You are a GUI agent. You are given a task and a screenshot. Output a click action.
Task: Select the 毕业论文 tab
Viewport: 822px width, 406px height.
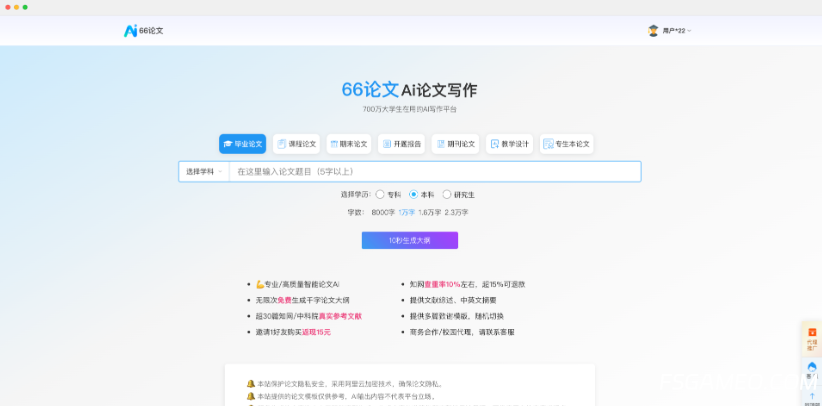(242, 144)
